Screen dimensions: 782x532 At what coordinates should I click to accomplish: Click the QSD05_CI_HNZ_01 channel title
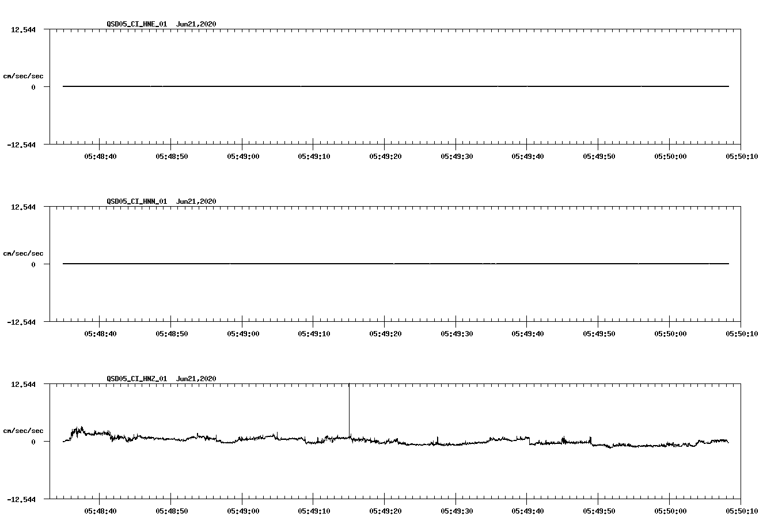point(137,379)
